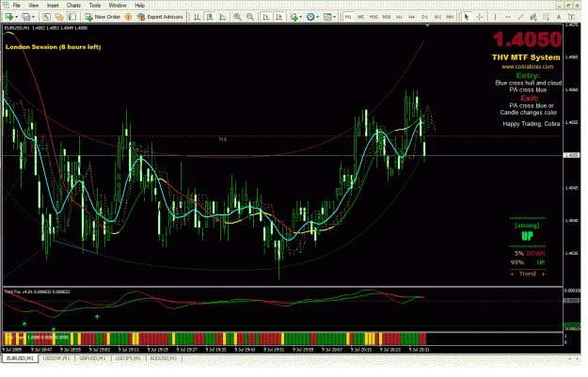This screenshot has width=588, height=377.
Task: Switch chart to line chart
Action: coord(222,17)
